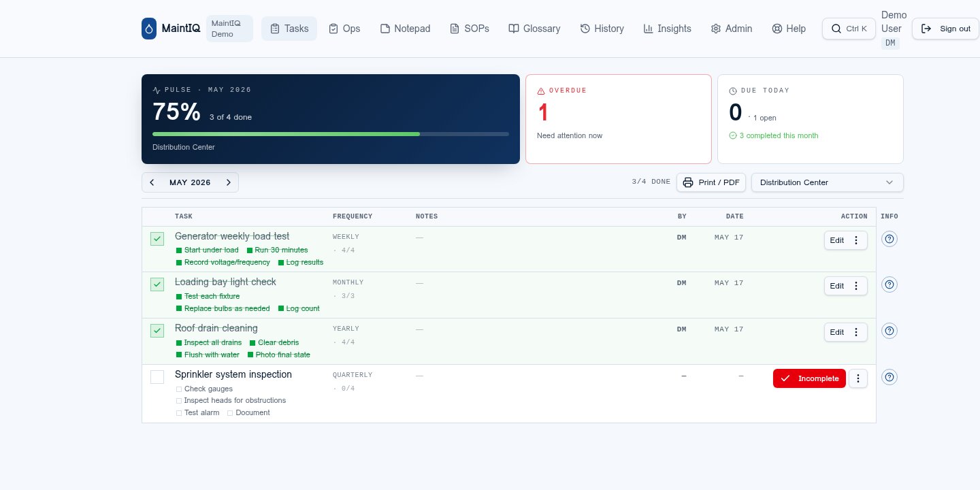
Task: Open the Notepad tab
Action: coord(405,29)
